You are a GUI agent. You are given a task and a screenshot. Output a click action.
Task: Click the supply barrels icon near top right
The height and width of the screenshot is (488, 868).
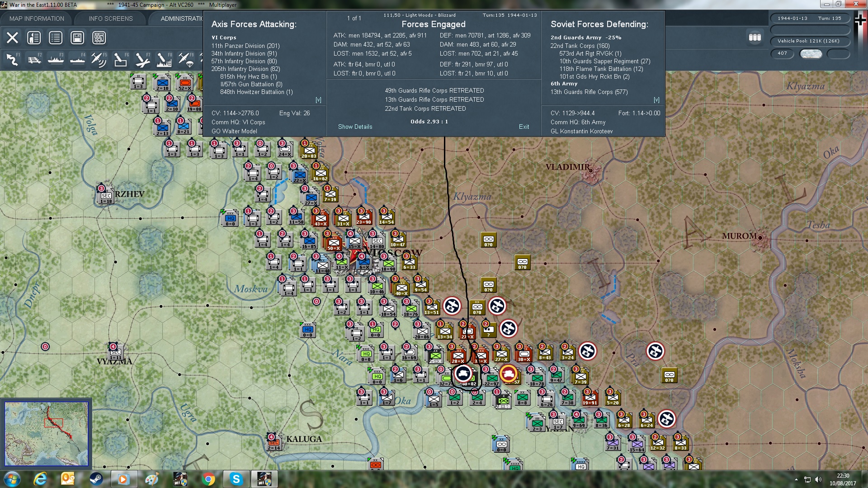click(x=755, y=38)
